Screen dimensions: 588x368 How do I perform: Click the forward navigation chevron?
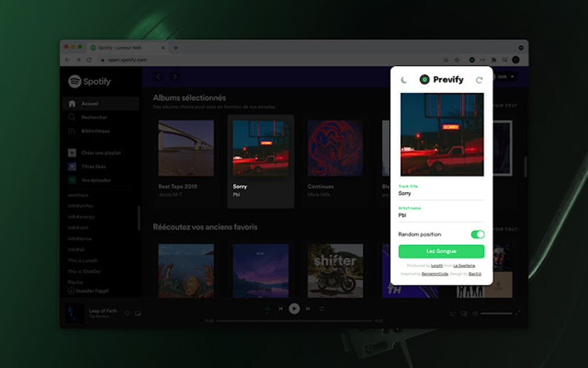click(x=174, y=76)
